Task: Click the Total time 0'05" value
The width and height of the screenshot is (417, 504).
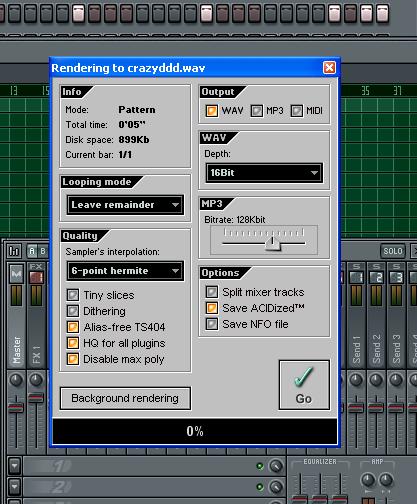Action: click(132, 124)
